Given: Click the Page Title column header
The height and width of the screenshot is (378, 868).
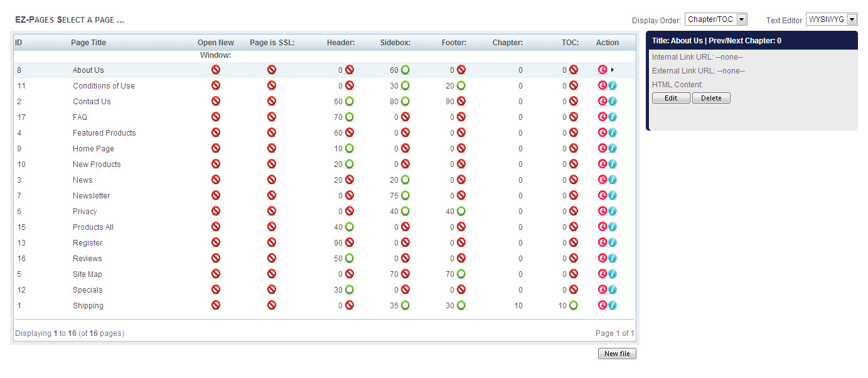Looking at the screenshot, I should 88,43.
